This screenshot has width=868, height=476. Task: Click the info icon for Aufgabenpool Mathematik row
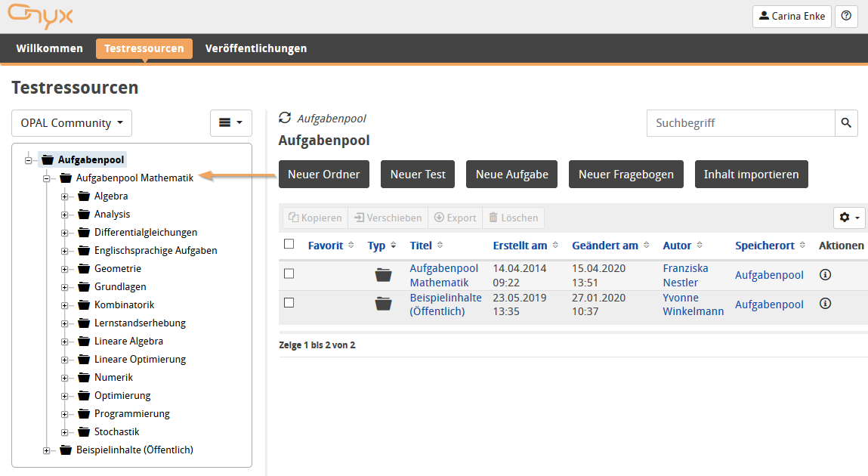[x=824, y=274]
